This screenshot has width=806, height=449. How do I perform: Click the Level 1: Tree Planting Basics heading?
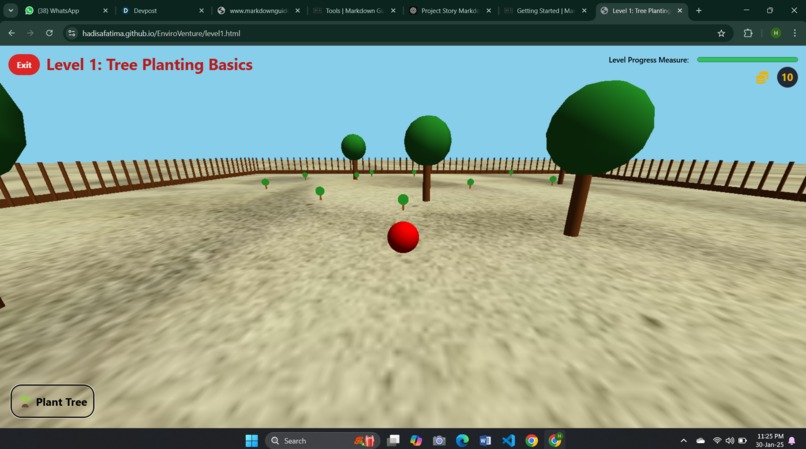150,65
